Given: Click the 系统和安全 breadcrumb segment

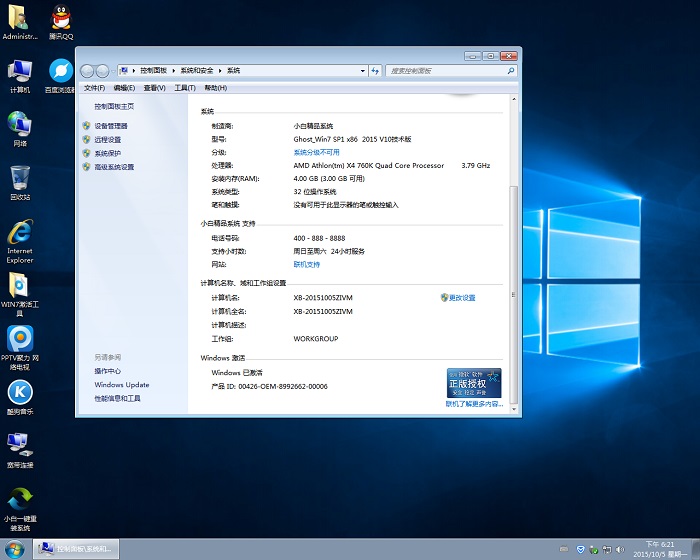Looking at the screenshot, I should [x=197, y=71].
